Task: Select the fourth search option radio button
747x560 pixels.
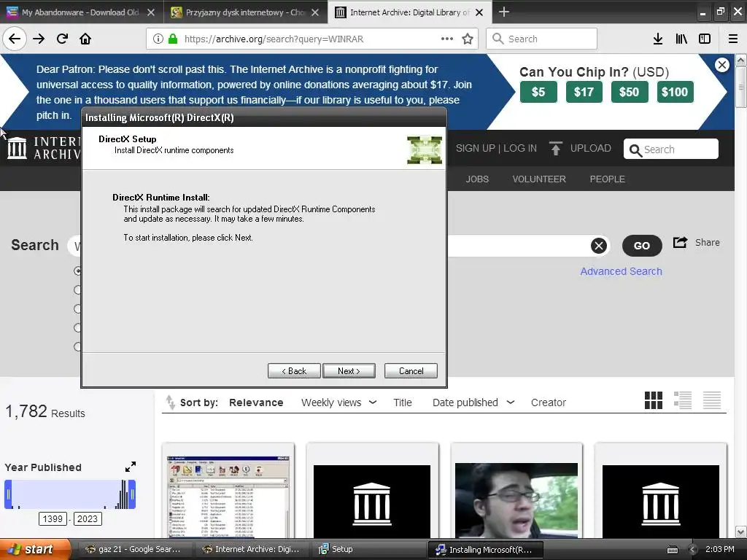Action: click(x=77, y=327)
